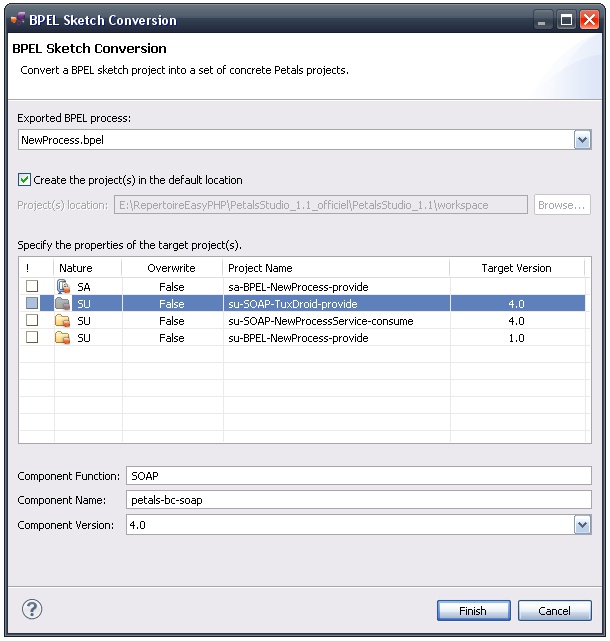This screenshot has width=610, height=641.
Task: Tick the checkbox for su-SOAP-NewProcessService-consume row
Action: coord(32,321)
